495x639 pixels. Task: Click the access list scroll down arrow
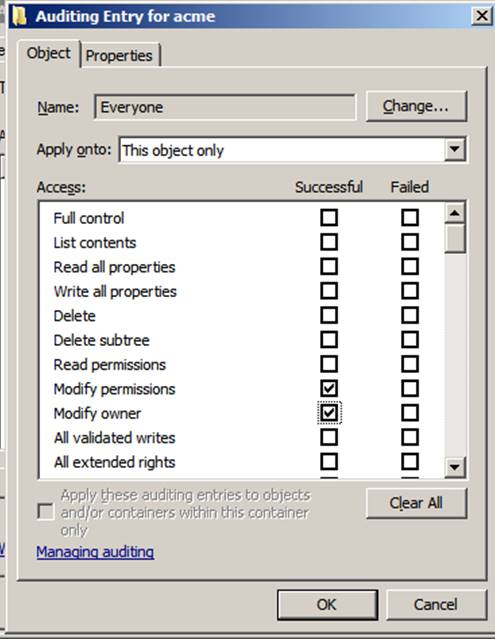(x=455, y=467)
